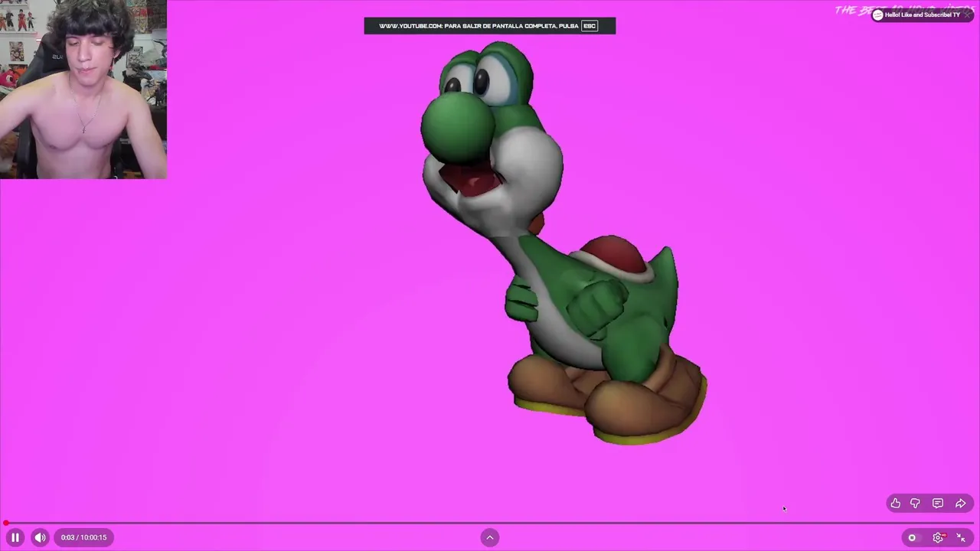Like the video with thumbs up icon
Viewport: 980px width, 551px height.
click(x=895, y=504)
